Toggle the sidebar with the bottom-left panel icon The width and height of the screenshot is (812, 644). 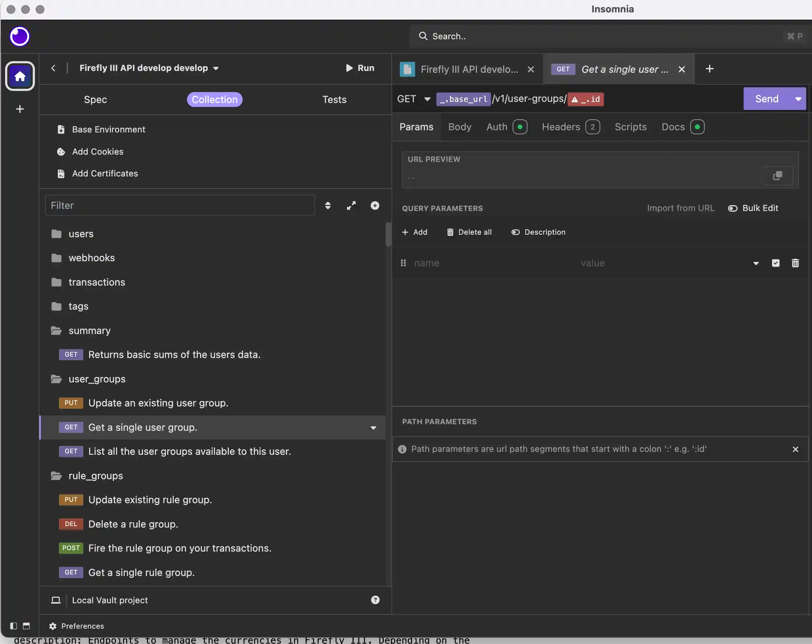tap(13, 626)
